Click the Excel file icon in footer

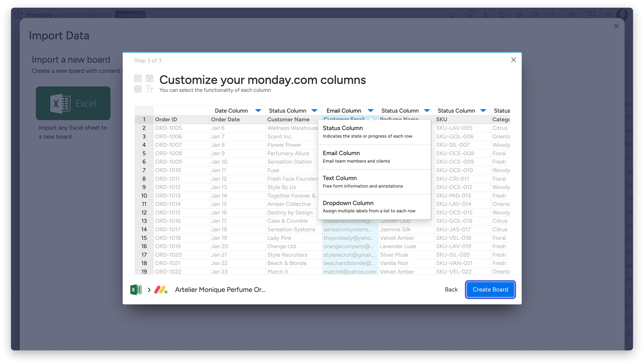(x=136, y=289)
